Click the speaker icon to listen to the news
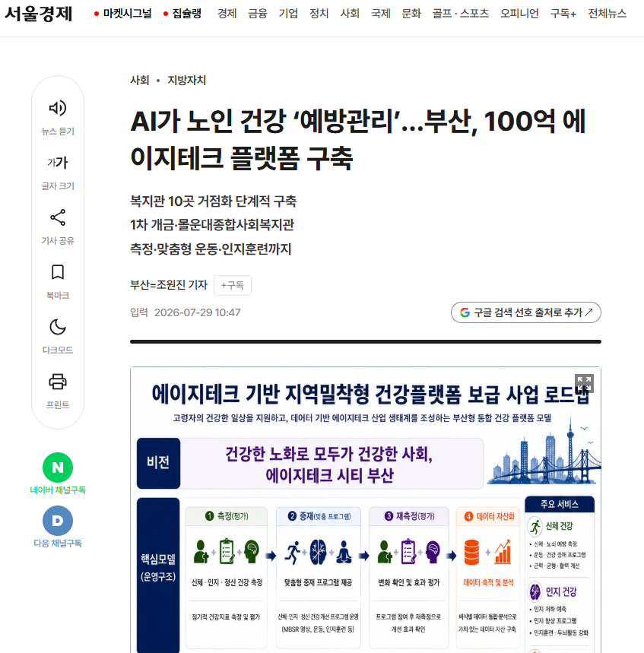This screenshot has height=653, width=644. (x=58, y=108)
